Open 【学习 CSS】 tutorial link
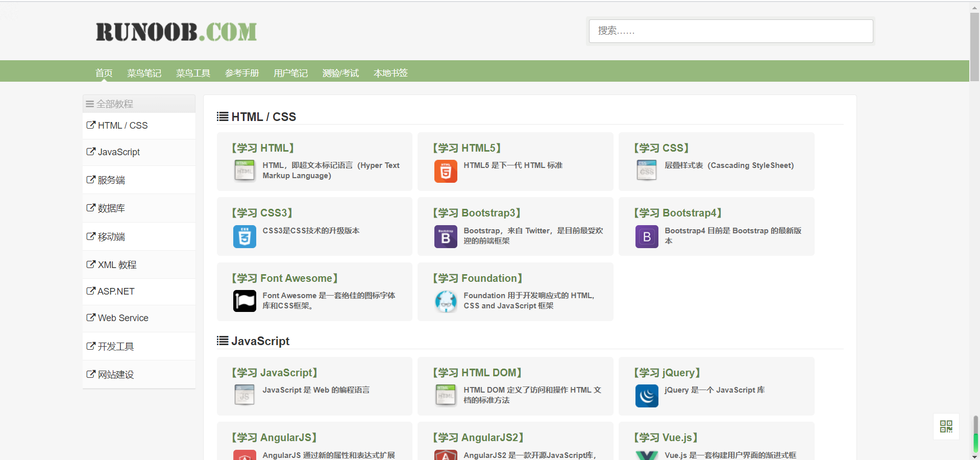The width and height of the screenshot is (980, 460). coord(662,148)
